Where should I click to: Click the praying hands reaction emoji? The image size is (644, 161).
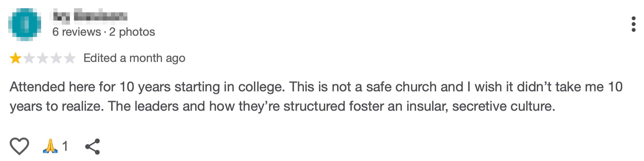tap(50, 146)
